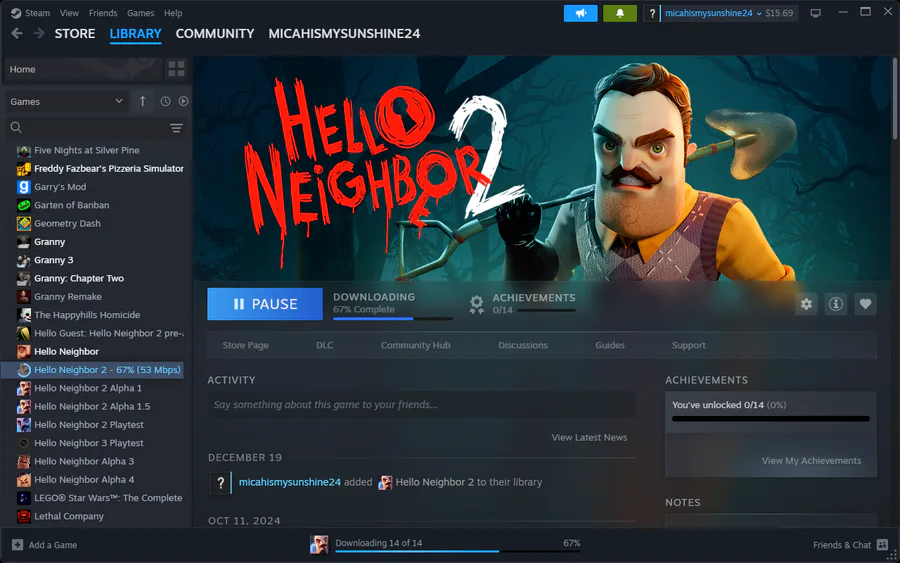
Task: Click the plus icon next to Add a Game
Action: 17,545
